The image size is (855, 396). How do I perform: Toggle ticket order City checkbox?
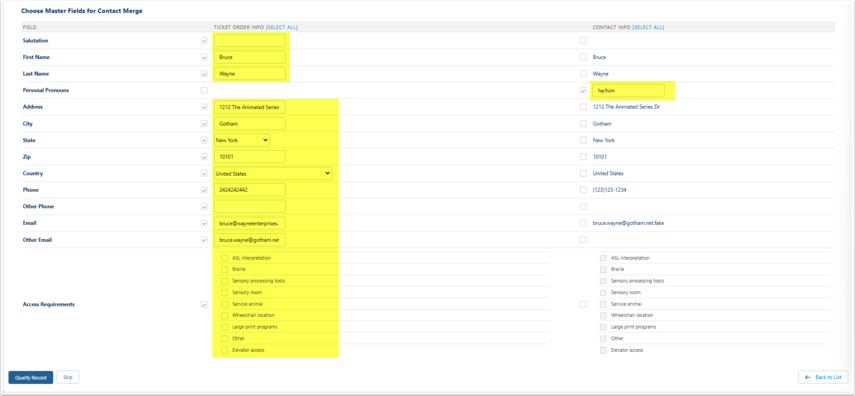[x=204, y=123]
